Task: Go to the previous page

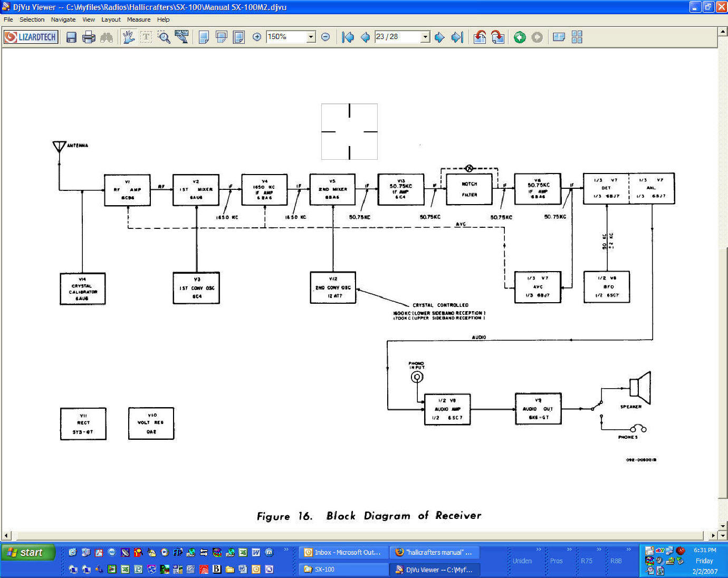Action: click(365, 37)
